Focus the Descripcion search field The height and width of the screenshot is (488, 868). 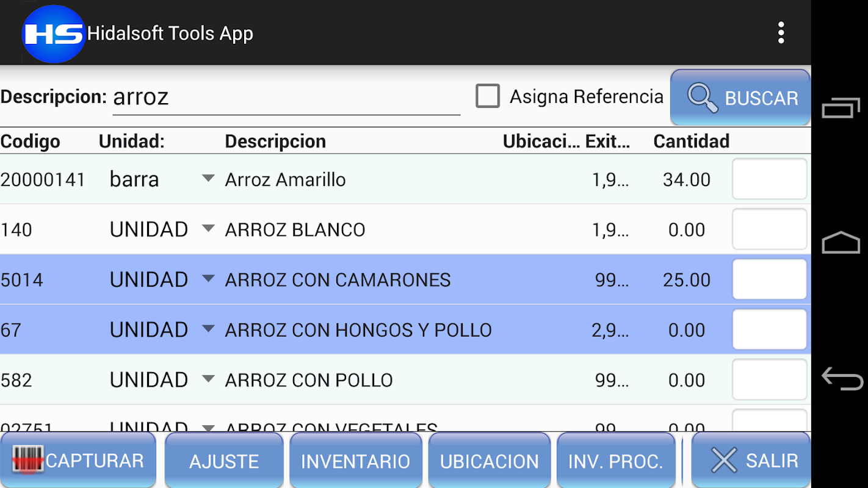286,98
